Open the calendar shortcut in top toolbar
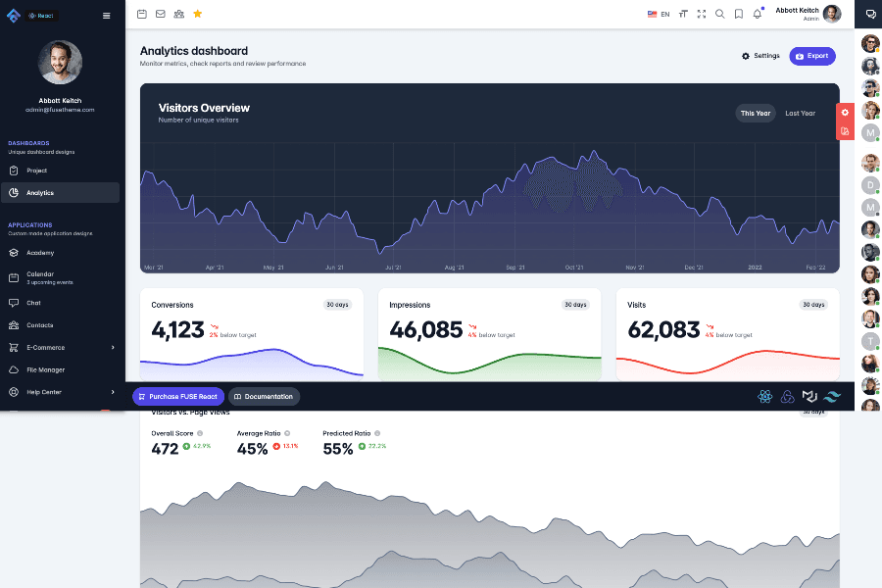The image size is (882, 588). tap(142, 14)
